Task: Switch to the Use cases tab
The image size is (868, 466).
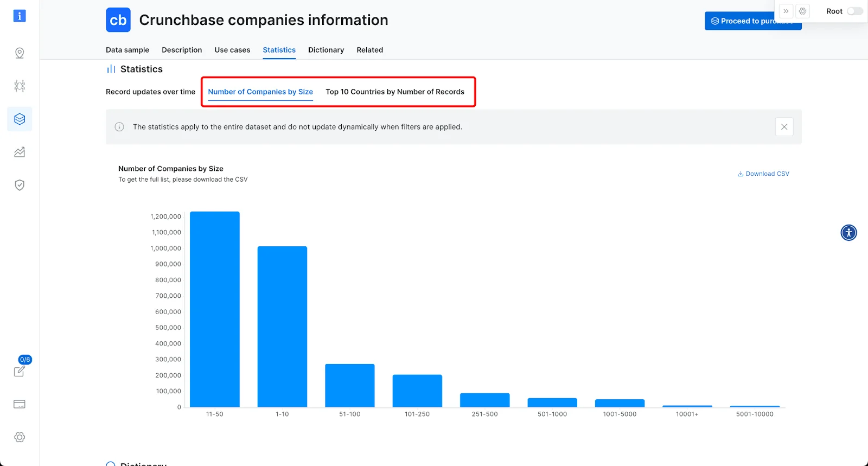Action: [x=232, y=50]
